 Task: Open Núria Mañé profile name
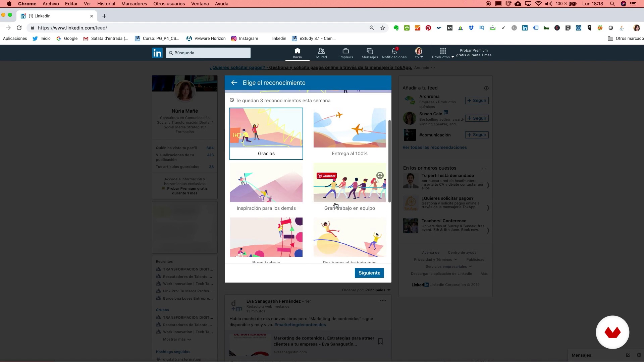[185, 111]
